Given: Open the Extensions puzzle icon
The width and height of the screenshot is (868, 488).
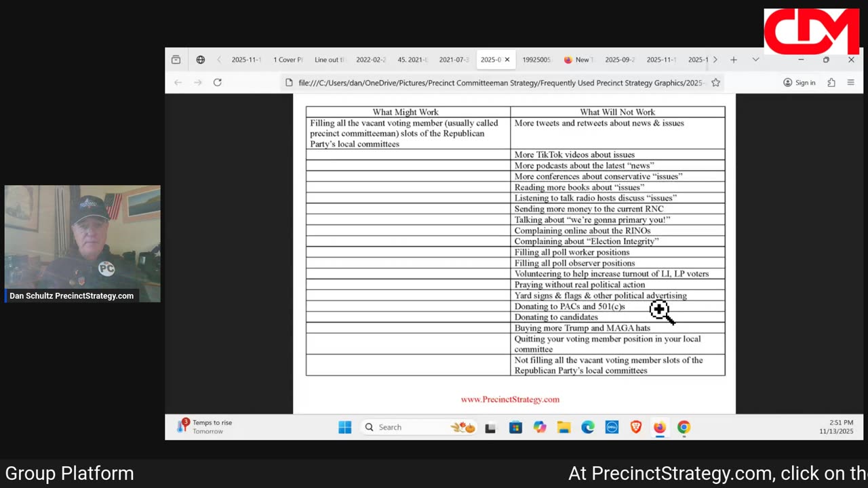Looking at the screenshot, I should [831, 83].
